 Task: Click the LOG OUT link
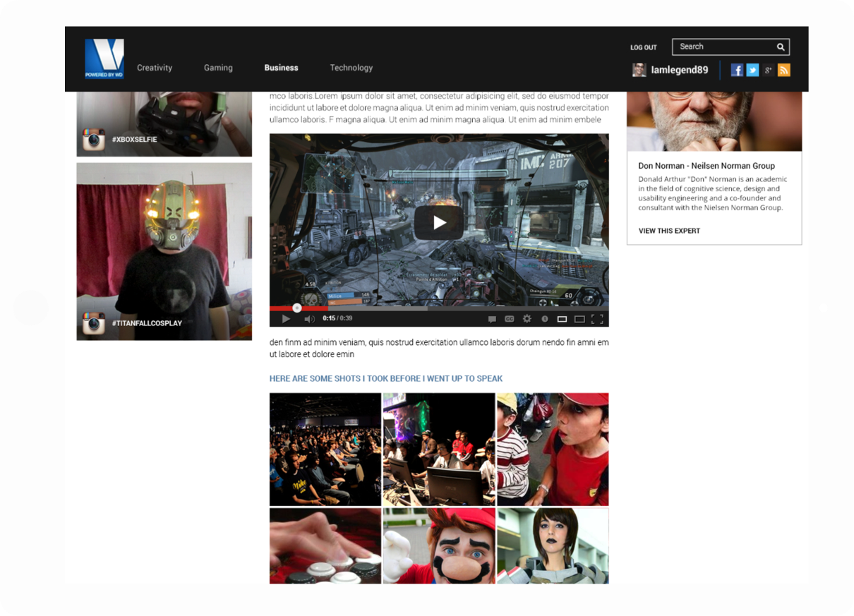coord(644,47)
